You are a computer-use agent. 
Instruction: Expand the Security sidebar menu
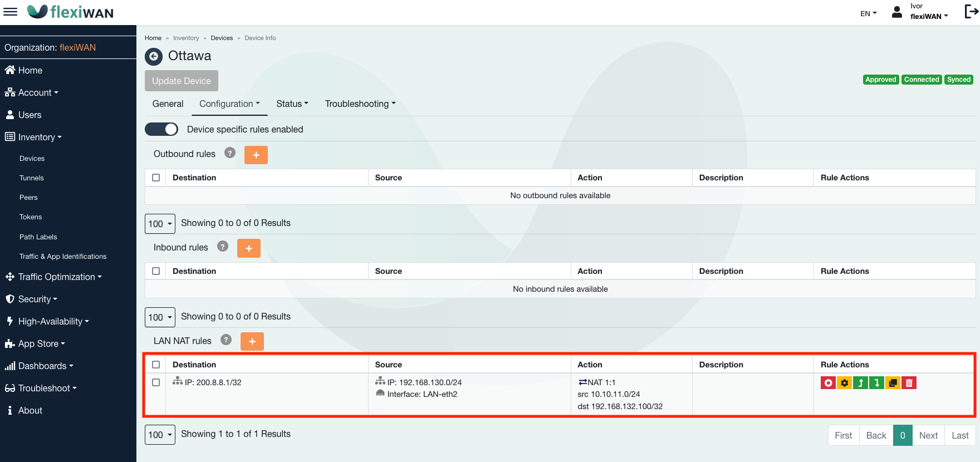coord(37,299)
